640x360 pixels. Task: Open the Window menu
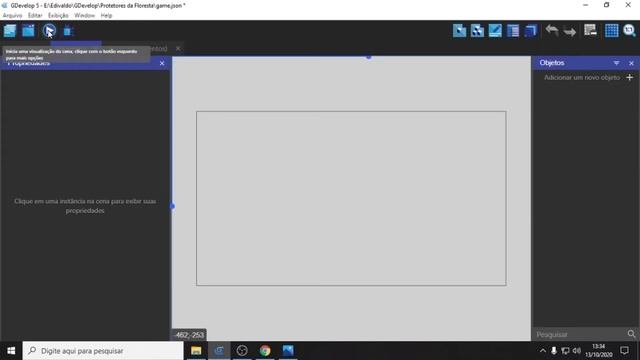(84, 16)
